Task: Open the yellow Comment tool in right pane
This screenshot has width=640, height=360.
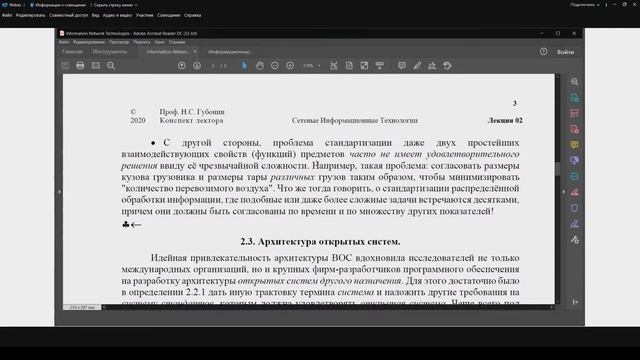Action: [574, 145]
